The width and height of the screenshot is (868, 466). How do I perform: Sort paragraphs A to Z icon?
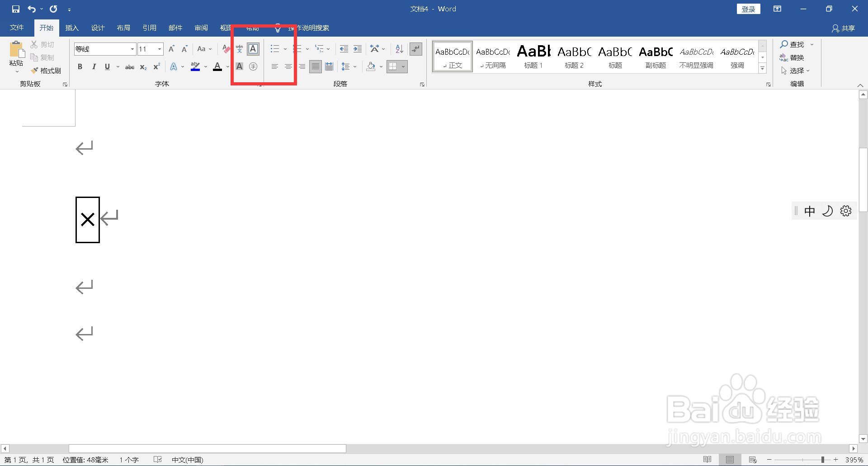click(x=399, y=49)
